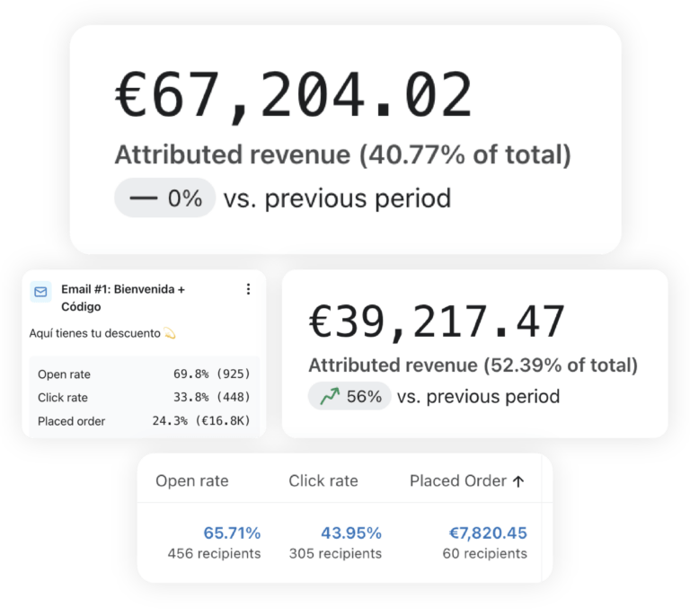Click the sort arrow beside Placed Order
Image resolution: width=690 pixels, height=616 pixels.
tap(518, 481)
